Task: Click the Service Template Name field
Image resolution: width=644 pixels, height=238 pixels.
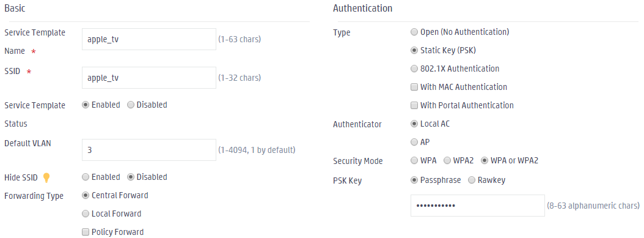Action: (149, 39)
